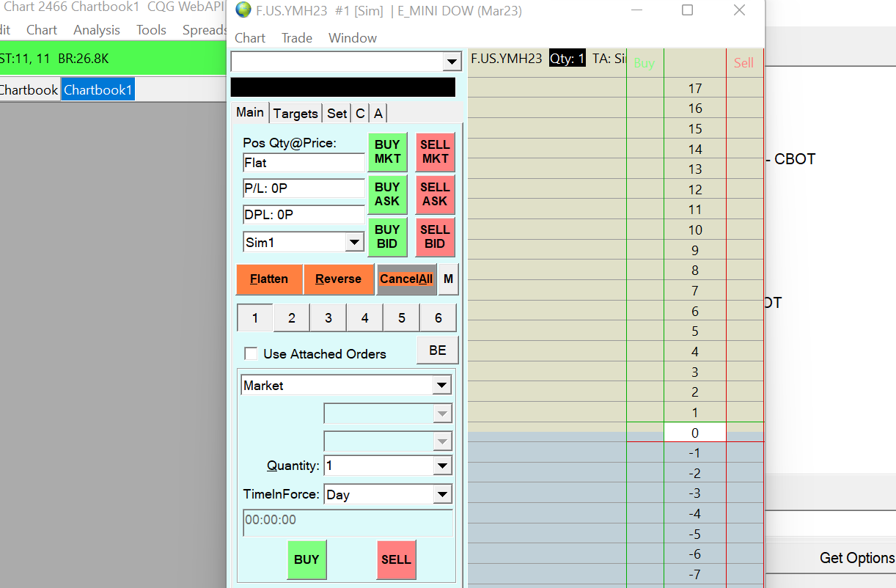The width and height of the screenshot is (896, 588).
Task: Click BUY MKT button
Action: pos(387,152)
